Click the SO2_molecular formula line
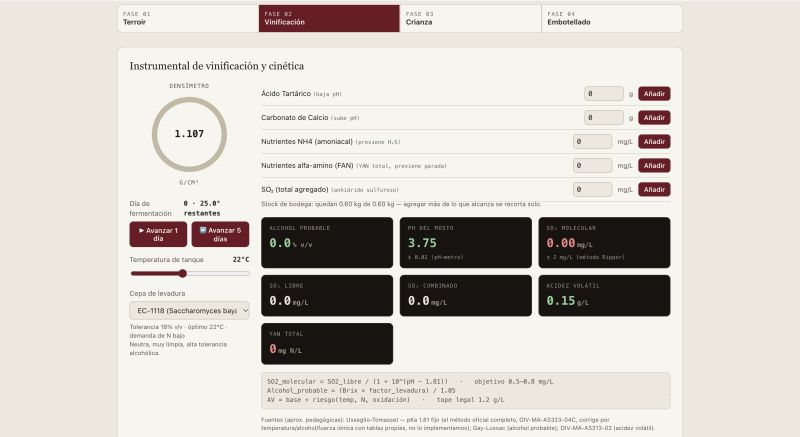Screen dimensions: 800x437 (410, 381)
